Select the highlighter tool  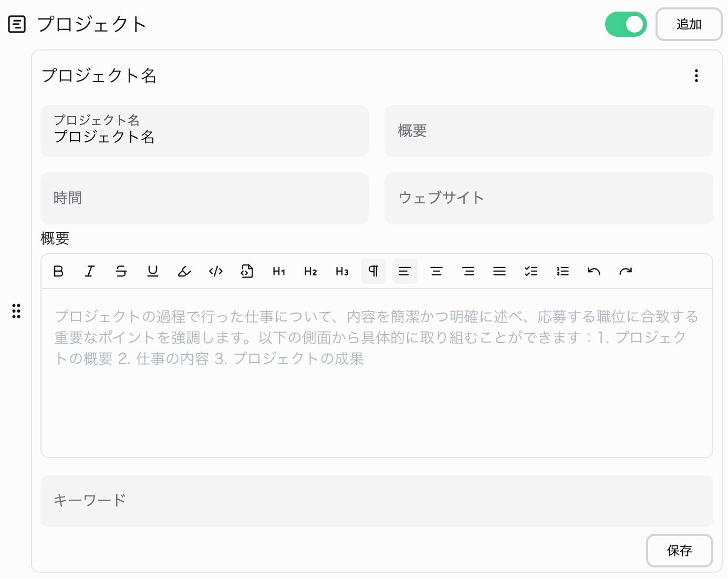(184, 271)
